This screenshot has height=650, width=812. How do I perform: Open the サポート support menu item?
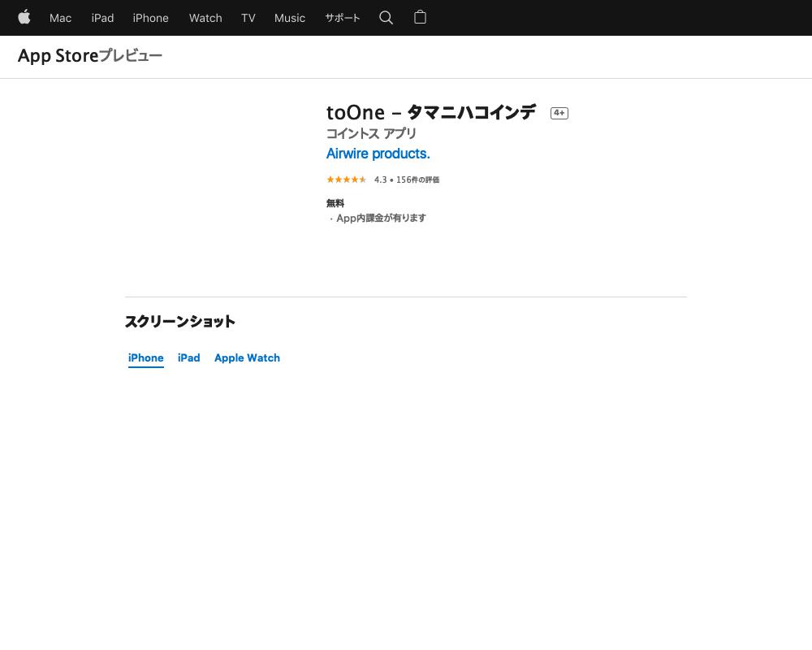pos(342,18)
